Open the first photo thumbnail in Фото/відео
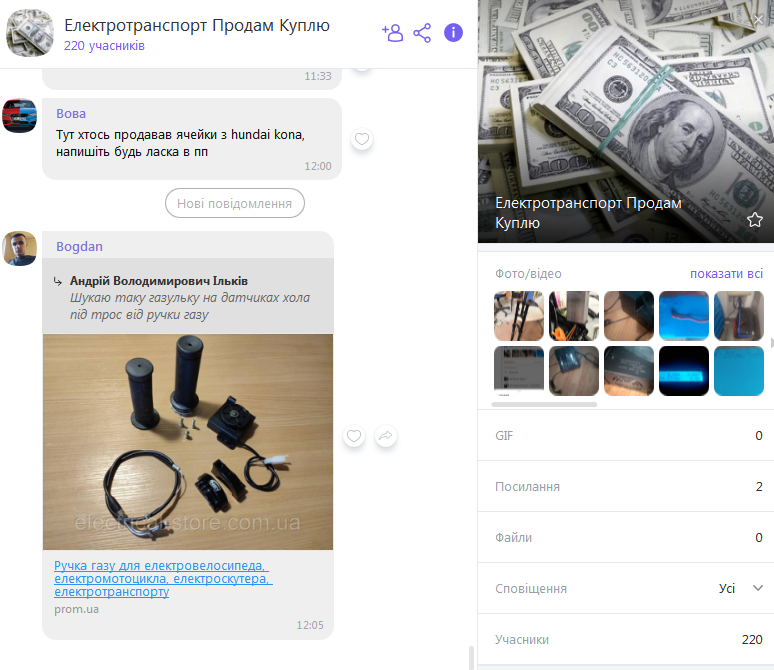The width and height of the screenshot is (774, 670). click(519, 316)
